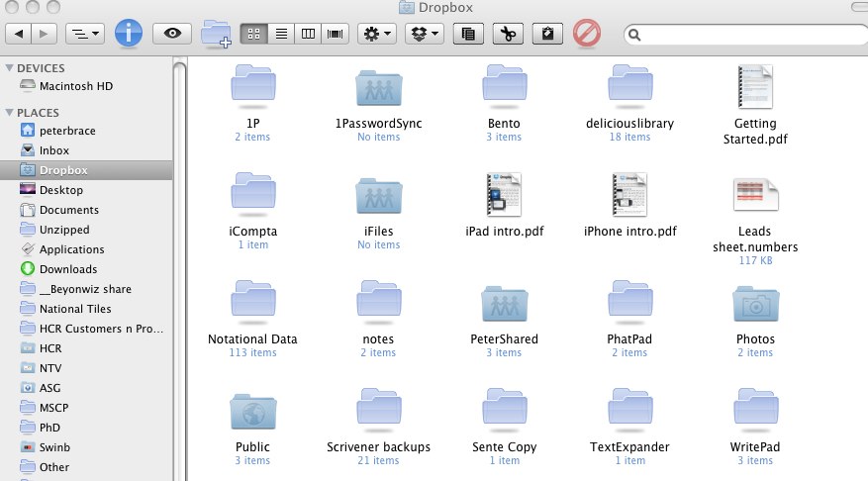Viewport: 868px width, 481px height.
Task: Select the HCR sidebar item
Action: 86,348
